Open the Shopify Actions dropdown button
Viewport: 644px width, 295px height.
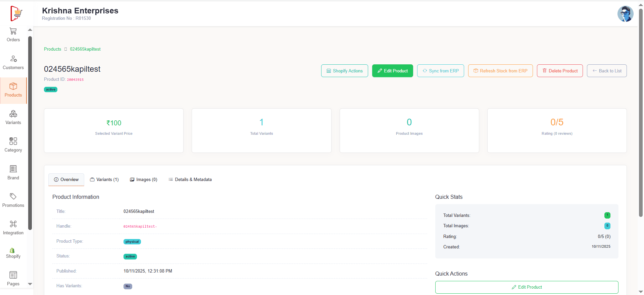pos(344,71)
